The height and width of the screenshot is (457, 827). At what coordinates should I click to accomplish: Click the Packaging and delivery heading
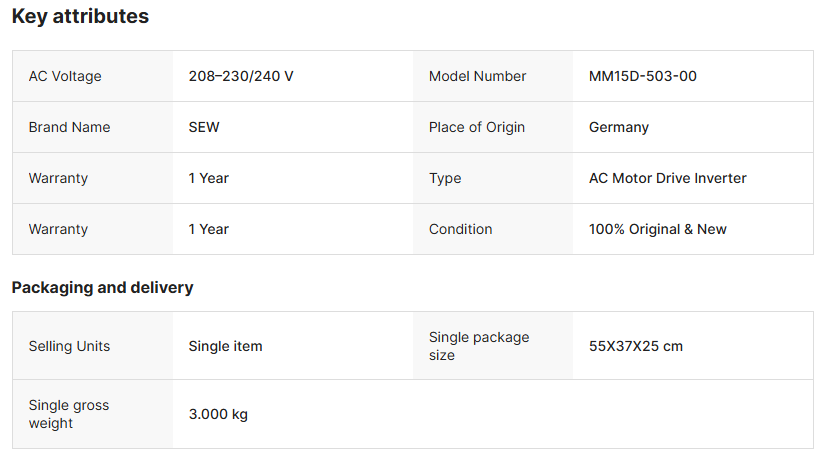point(102,288)
